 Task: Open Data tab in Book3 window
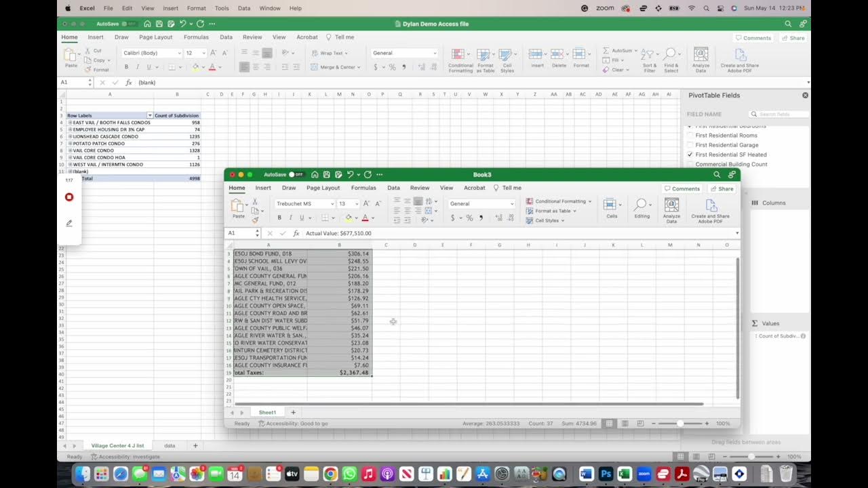click(393, 188)
